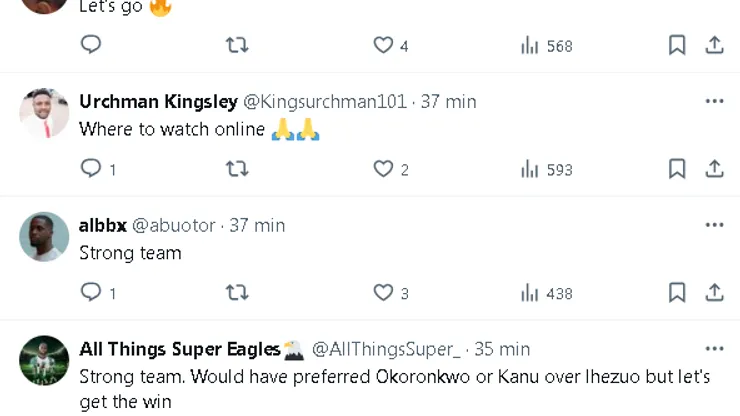Open Urchman Kingsley's profile name link
This screenshot has height=416, width=740.
tap(158, 101)
